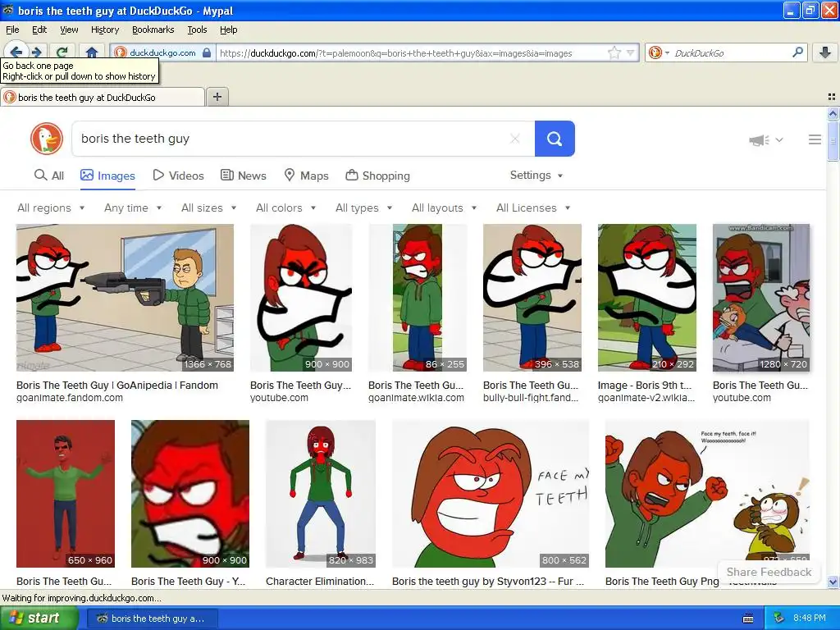Click the tab groups grid icon

[x=832, y=97]
